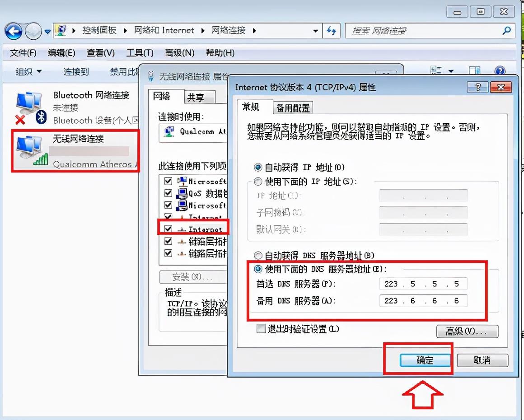Select 自动获得 IP 地址 option
The height and width of the screenshot is (420, 524).
pyautogui.click(x=259, y=167)
